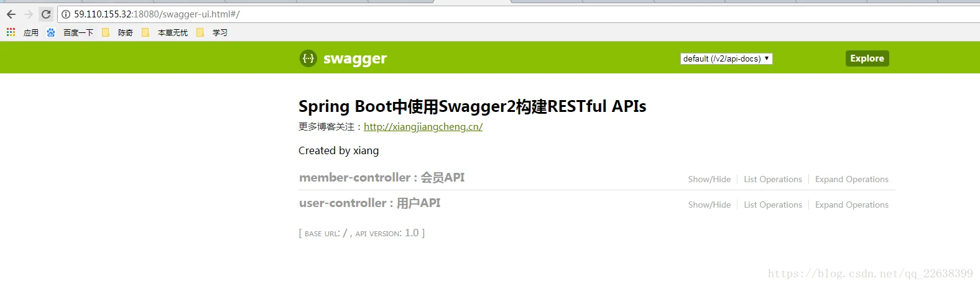The image size is (980, 286).
Task: Open the apps grid bookmark icon
Action: (11, 32)
